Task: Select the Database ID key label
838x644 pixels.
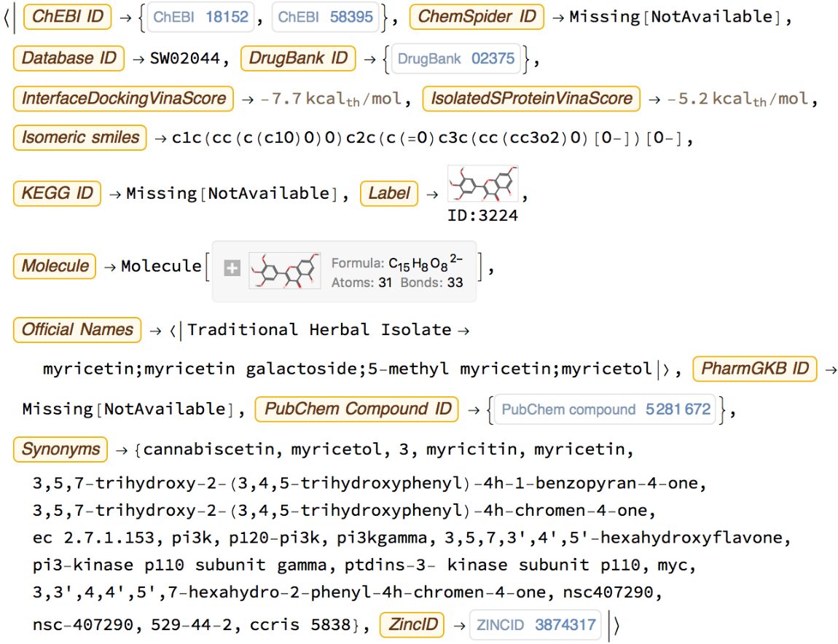Action: click(69, 58)
